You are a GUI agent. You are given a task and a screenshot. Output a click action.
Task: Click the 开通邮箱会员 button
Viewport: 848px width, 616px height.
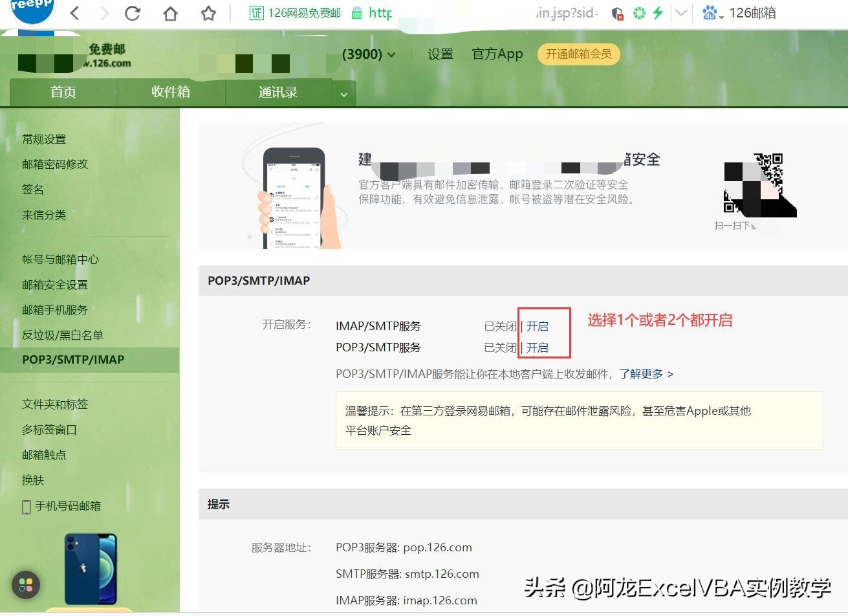coord(578,54)
